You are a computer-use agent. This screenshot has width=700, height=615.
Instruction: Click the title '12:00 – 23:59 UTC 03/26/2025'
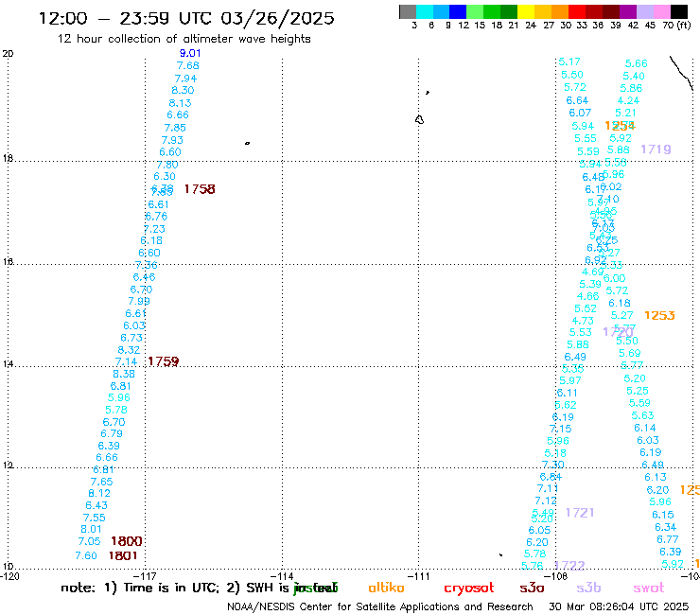(186, 18)
